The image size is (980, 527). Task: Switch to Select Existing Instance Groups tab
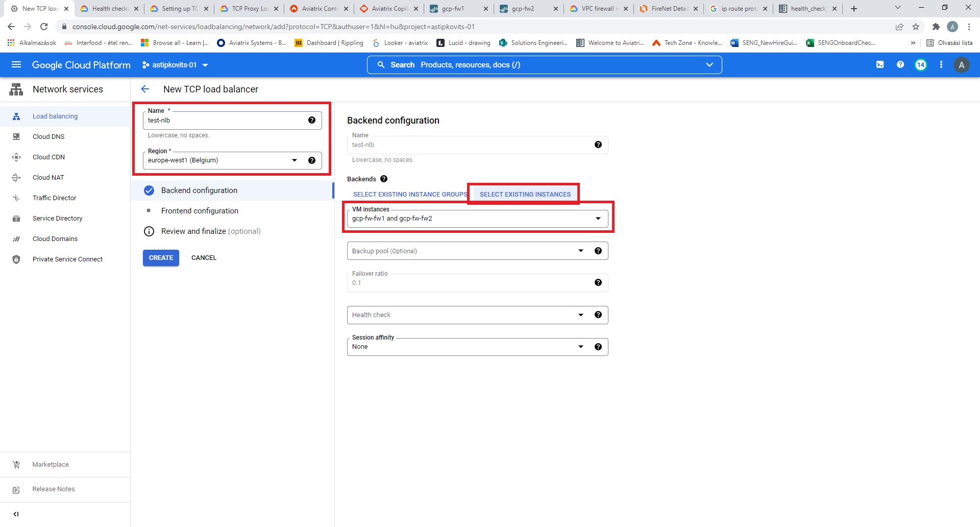pyautogui.click(x=410, y=195)
